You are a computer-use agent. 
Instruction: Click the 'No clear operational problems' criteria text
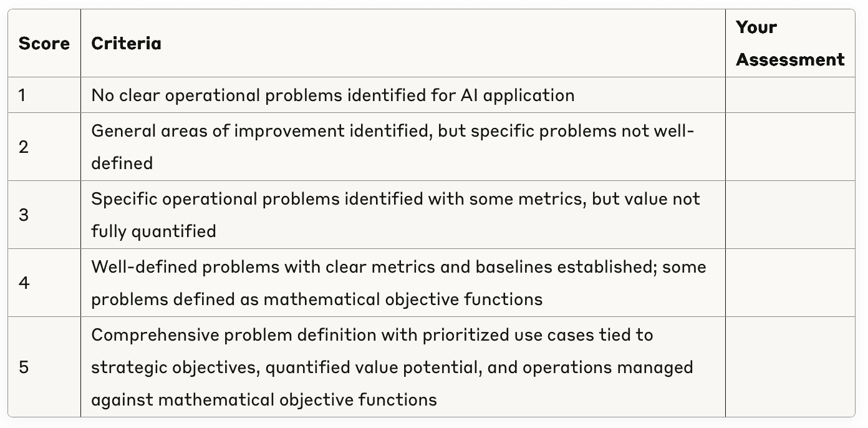332,95
